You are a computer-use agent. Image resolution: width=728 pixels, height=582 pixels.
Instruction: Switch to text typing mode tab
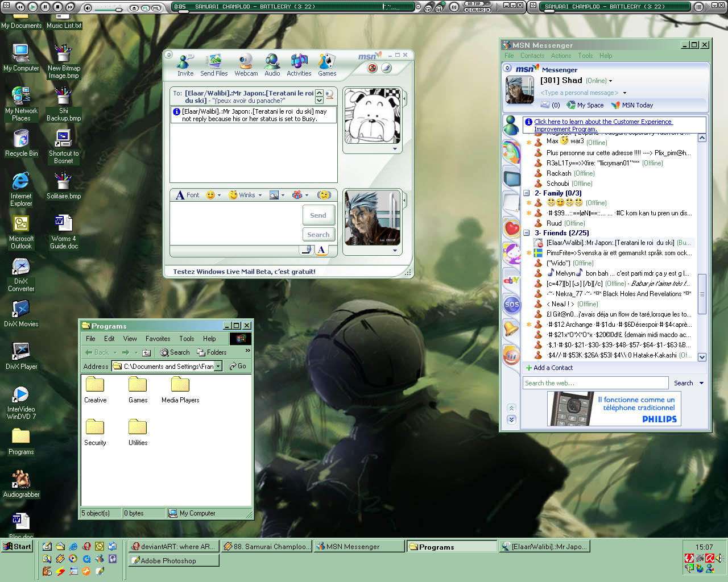pyautogui.click(x=321, y=250)
